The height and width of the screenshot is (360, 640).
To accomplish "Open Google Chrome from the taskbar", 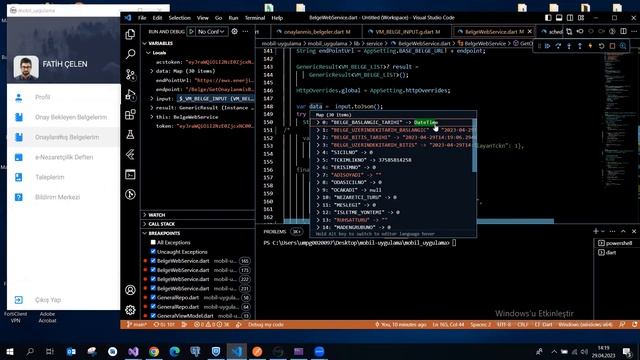I will click(x=154, y=351).
